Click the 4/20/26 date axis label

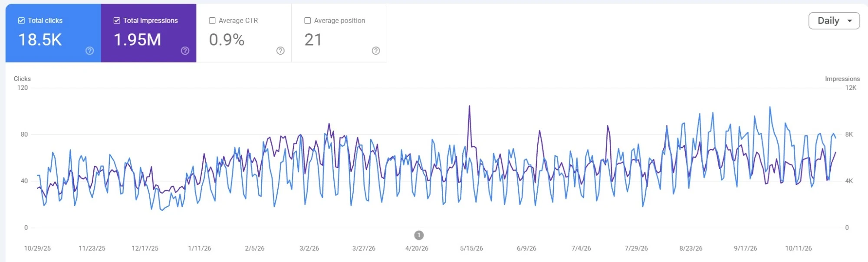[417, 249]
